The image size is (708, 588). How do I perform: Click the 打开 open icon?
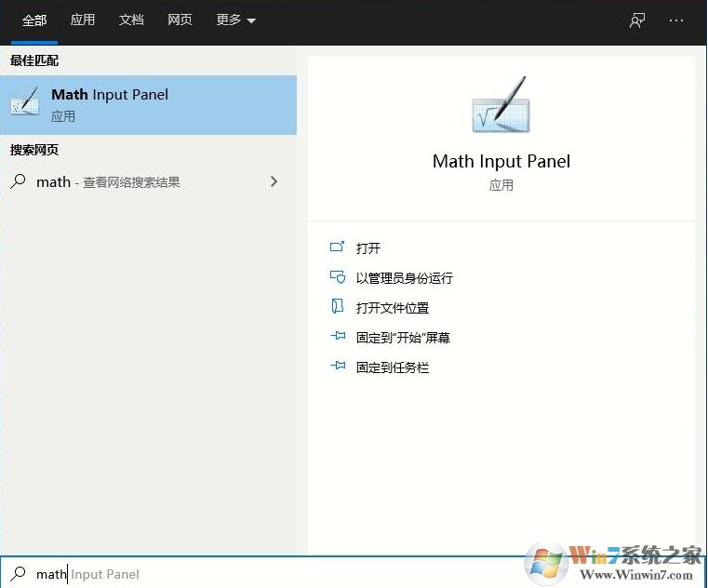point(338,247)
